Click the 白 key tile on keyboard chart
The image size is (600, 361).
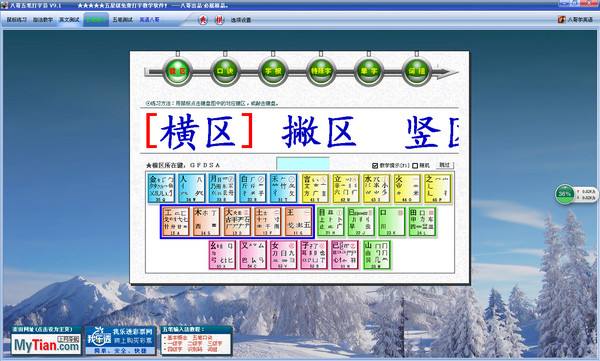click(253, 188)
